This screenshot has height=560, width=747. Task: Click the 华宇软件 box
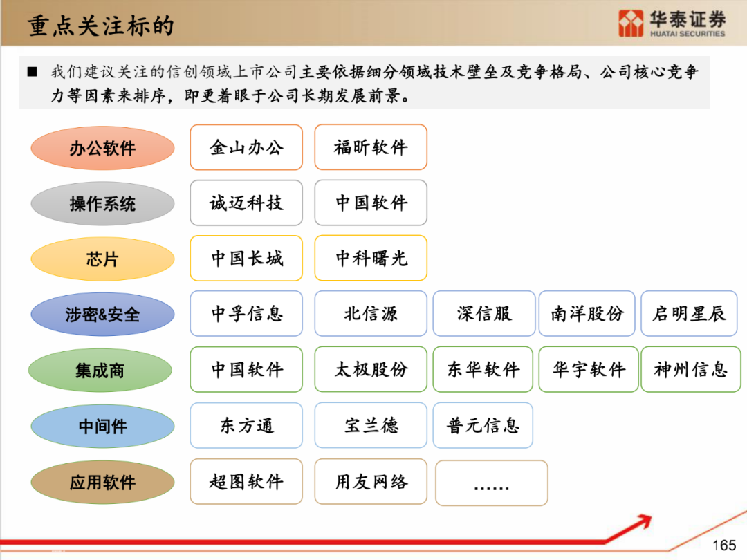[x=589, y=369]
